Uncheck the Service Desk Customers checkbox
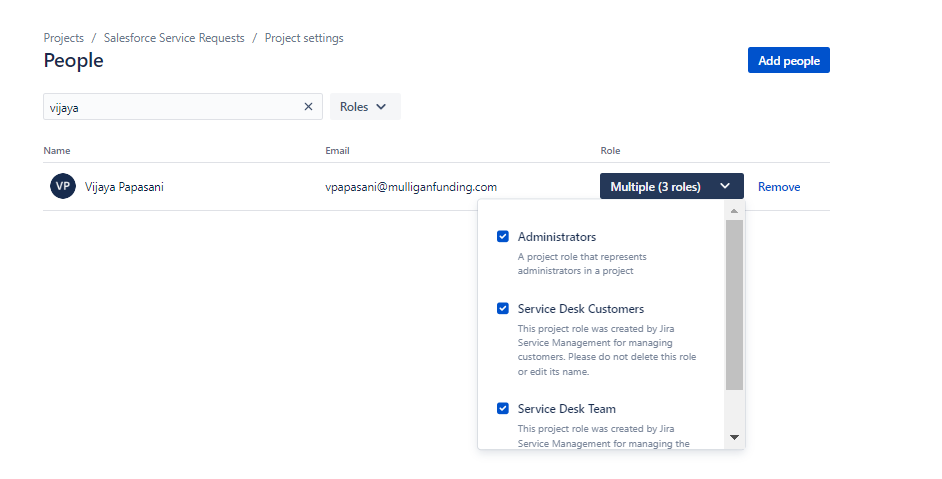 tap(503, 308)
